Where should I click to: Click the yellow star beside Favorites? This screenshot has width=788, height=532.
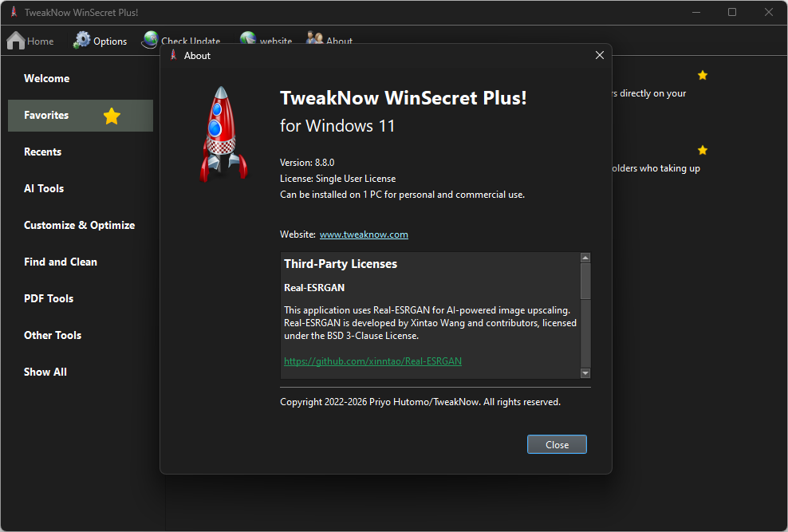pos(112,116)
